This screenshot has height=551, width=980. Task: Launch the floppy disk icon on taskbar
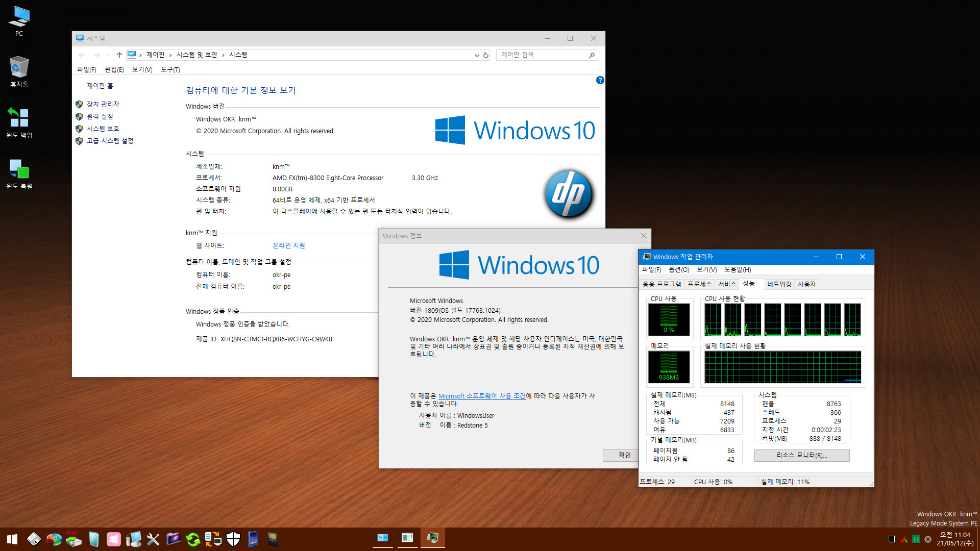coord(34,539)
